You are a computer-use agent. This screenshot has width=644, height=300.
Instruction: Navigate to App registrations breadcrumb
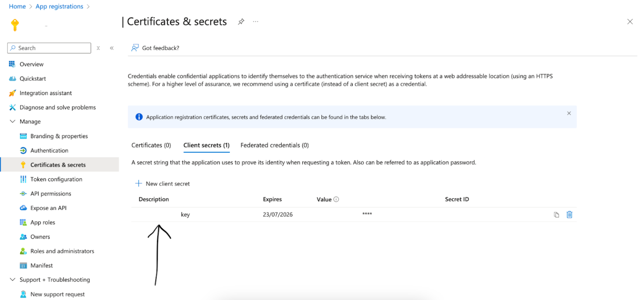click(x=59, y=6)
